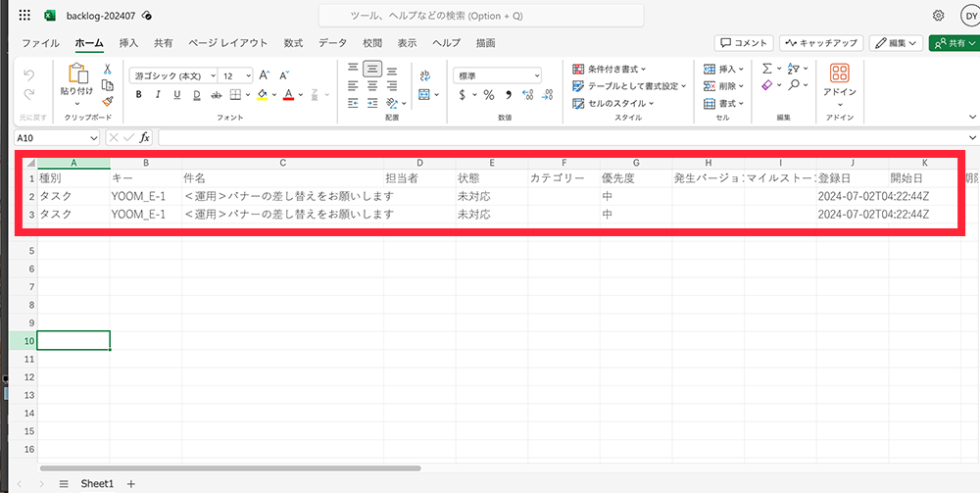
Task: Toggle italic formatting
Action: 158,95
